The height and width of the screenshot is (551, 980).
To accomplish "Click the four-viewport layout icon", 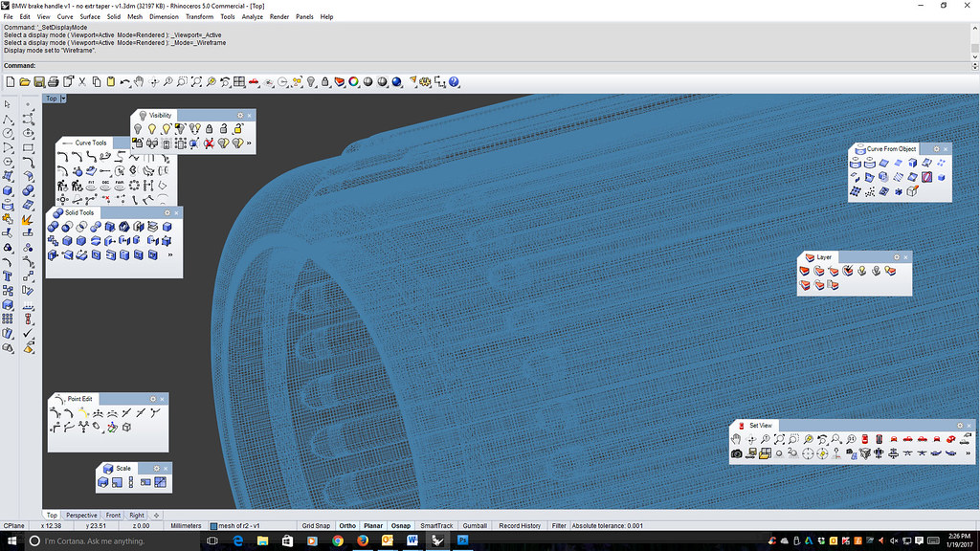I will pyautogui.click(x=239, y=82).
